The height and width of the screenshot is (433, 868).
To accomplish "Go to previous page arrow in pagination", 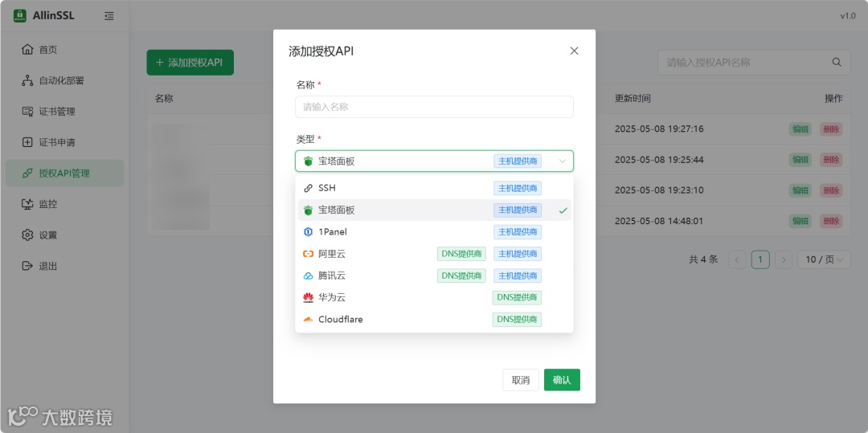I will coord(737,259).
